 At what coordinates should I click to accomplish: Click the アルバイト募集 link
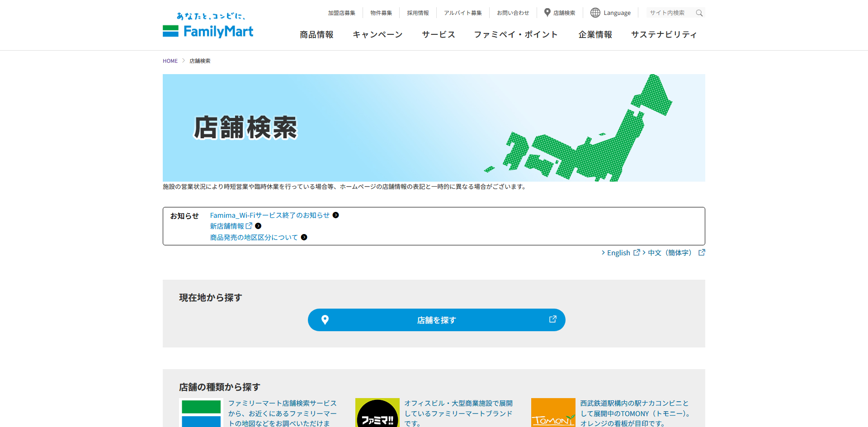(x=463, y=13)
